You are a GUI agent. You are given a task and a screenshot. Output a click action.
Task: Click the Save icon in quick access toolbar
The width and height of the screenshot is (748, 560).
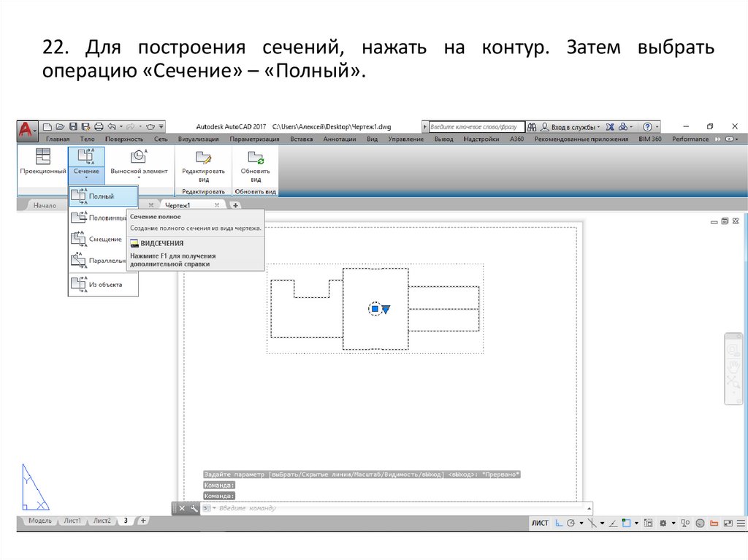[74, 126]
